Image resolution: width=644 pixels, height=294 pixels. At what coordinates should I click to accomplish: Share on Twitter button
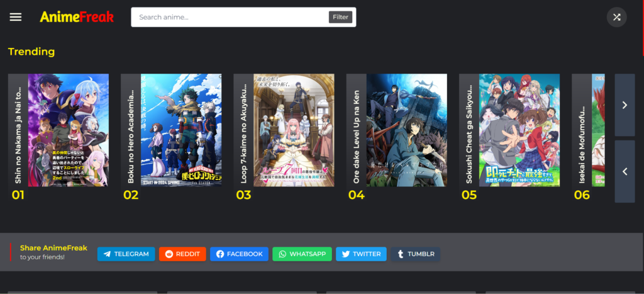pyautogui.click(x=361, y=254)
